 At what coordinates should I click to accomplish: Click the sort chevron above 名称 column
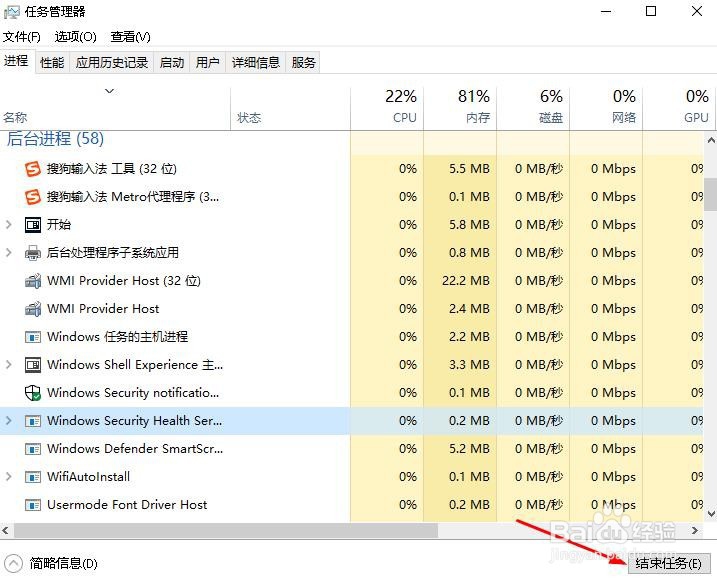tap(109, 91)
